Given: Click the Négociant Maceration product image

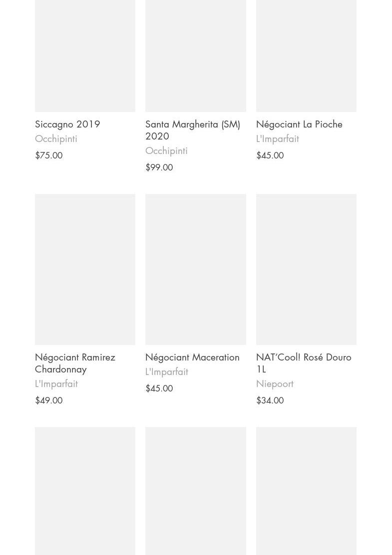Looking at the screenshot, I should tap(195, 269).
